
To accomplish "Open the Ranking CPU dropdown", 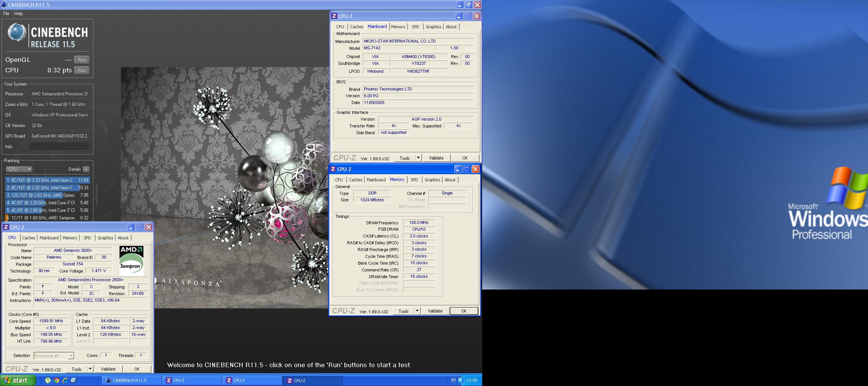I will click(x=19, y=169).
